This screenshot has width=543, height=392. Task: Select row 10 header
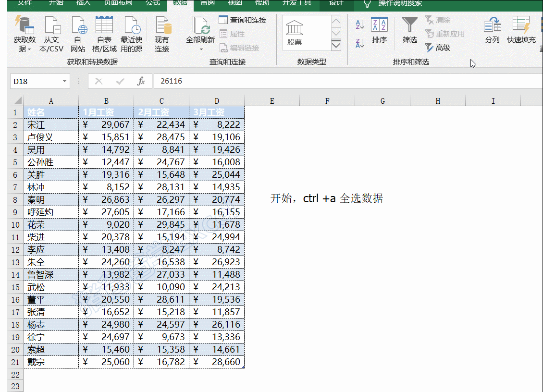(15, 225)
